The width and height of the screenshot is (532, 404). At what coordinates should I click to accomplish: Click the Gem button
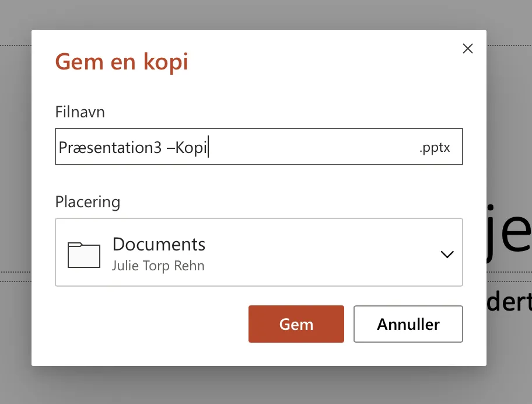click(x=296, y=324)
